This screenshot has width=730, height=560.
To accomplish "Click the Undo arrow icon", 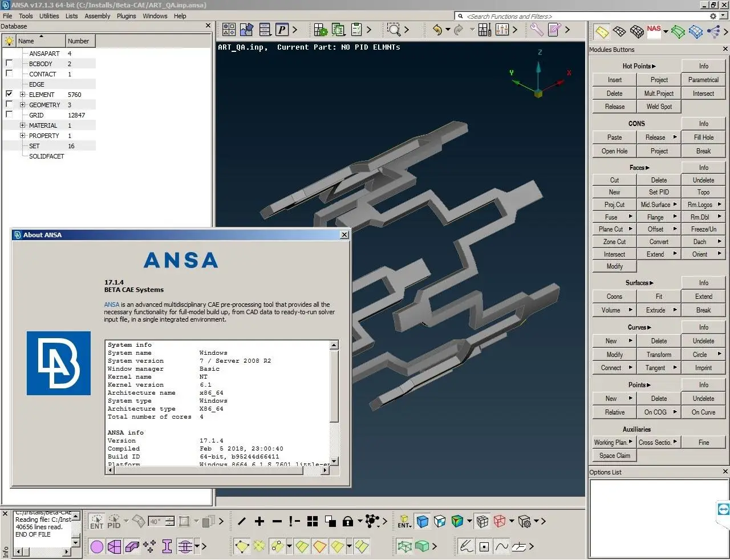I will [437, 30].
